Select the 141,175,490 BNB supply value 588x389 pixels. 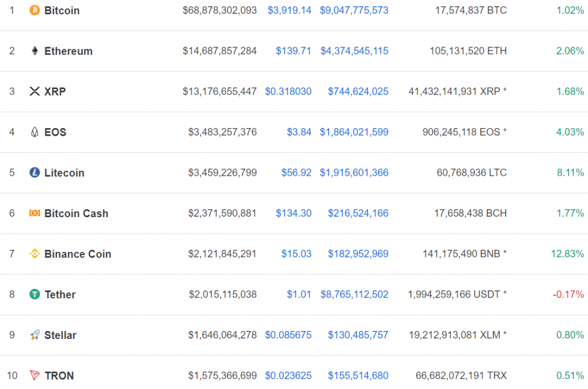(x=465, y=254)
